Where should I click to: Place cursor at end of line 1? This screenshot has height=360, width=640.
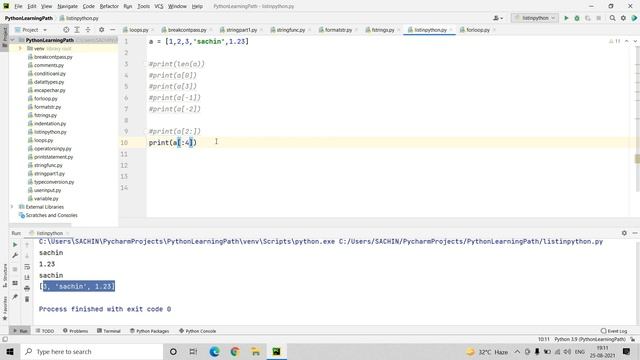[x=249, y=42]
